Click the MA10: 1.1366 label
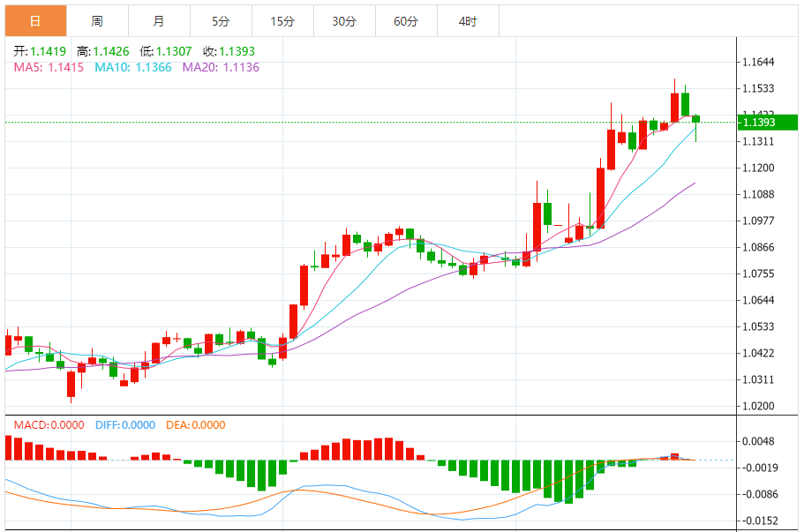The image size is (804, 532). pos(133,67)
